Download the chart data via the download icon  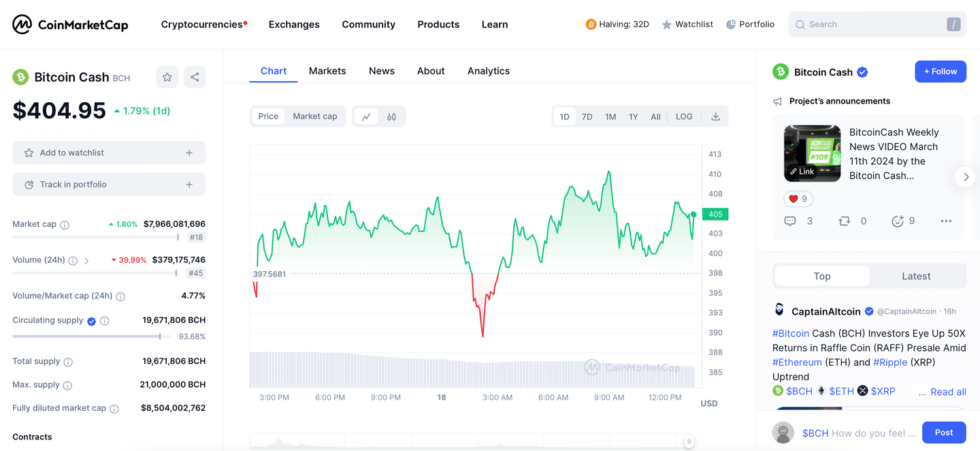(x=715, y=116)
